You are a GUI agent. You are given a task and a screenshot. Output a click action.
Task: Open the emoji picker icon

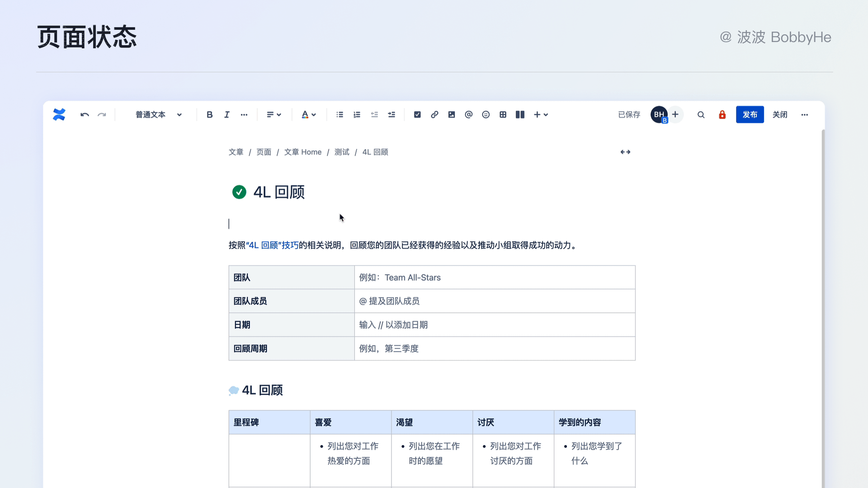click(486, 115)
